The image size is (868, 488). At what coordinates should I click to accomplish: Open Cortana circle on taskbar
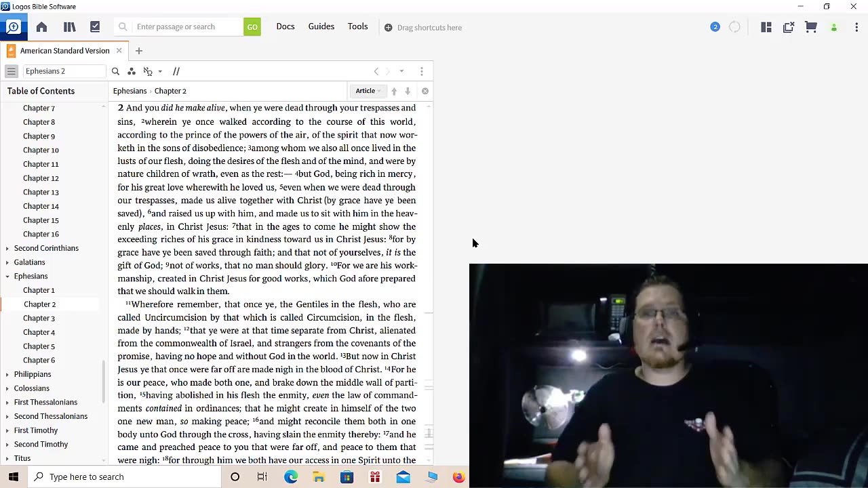(x=235, y=477)
